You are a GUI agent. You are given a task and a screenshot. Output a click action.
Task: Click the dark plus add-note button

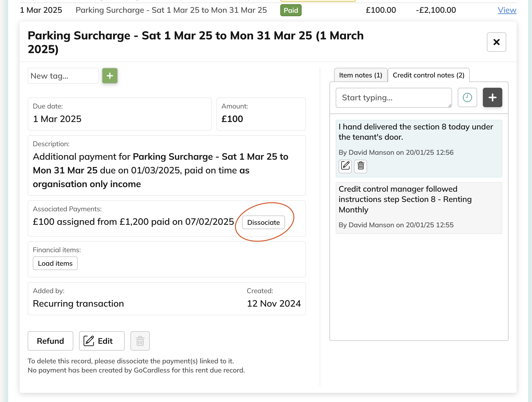pos(492,97)
